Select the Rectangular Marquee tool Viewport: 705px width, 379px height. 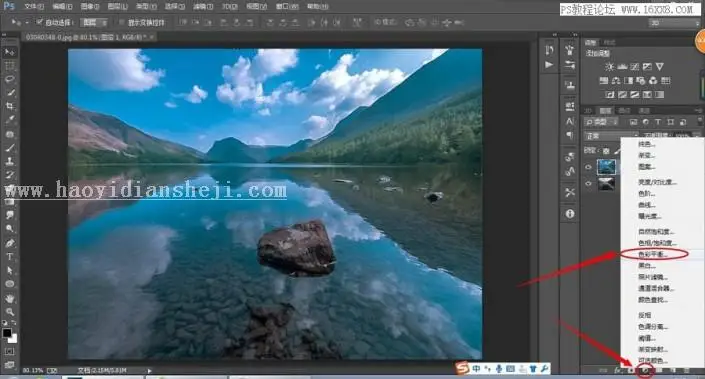pyautogui.click(x=9, y=66)
